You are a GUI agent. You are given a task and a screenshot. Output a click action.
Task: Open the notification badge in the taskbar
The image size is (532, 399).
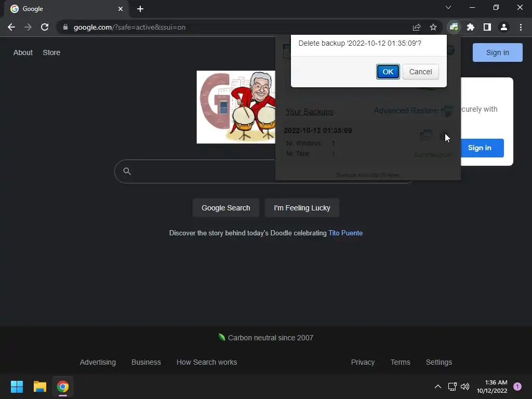click(517, 387)
